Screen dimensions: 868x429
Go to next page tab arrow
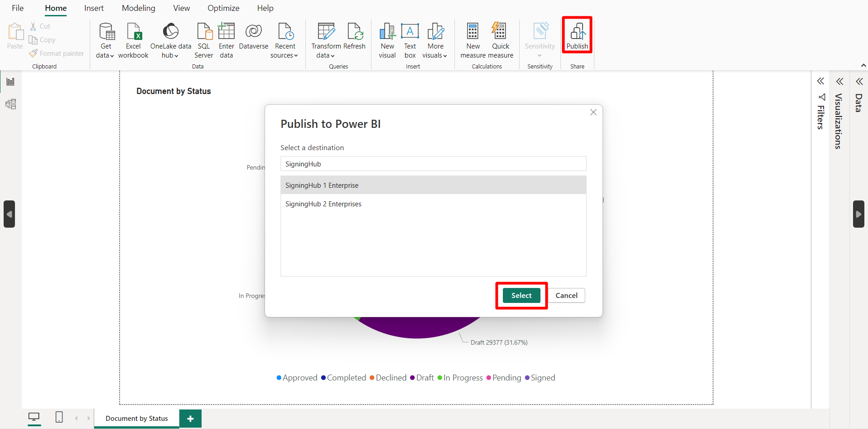tap(88, 418)
